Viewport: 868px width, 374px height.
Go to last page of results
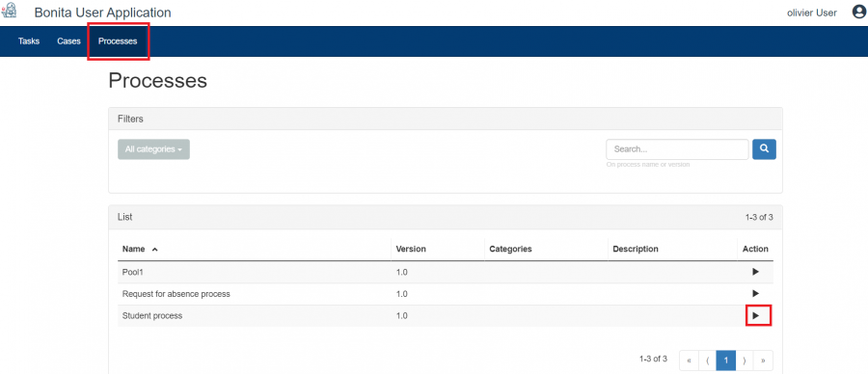764,361
